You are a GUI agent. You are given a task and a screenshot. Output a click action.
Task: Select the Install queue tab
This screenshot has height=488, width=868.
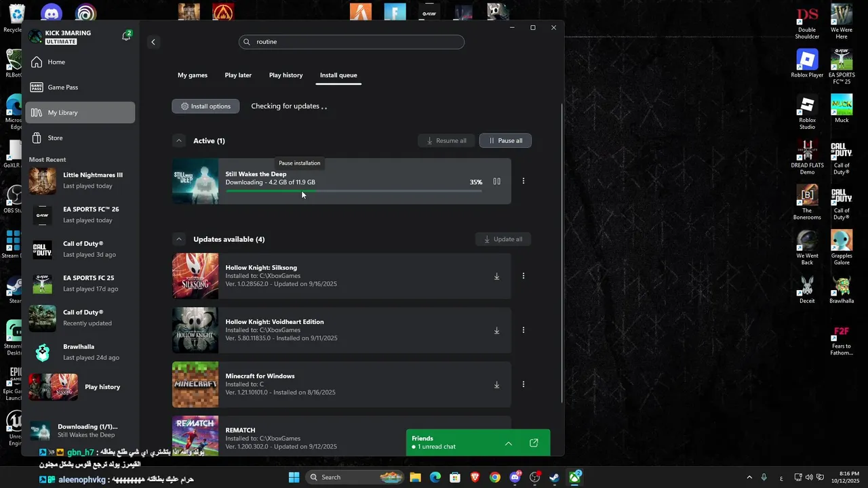click(338, 75)
